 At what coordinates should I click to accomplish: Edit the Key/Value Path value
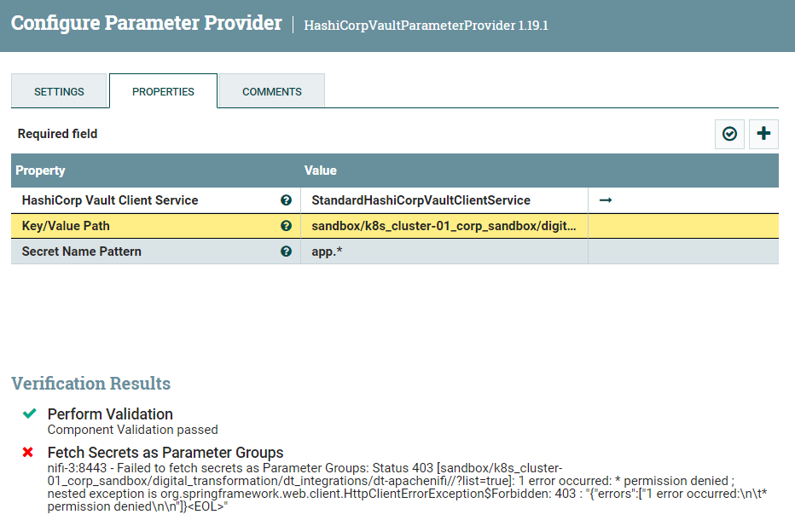(444, 226)
